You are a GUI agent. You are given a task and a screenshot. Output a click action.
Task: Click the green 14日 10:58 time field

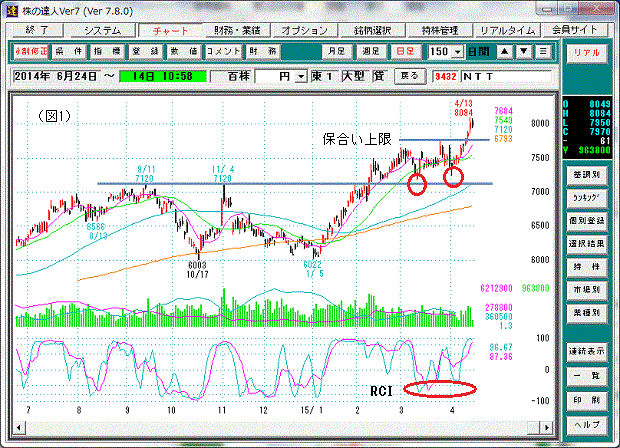pyautogui.click(x=163, y=76)
